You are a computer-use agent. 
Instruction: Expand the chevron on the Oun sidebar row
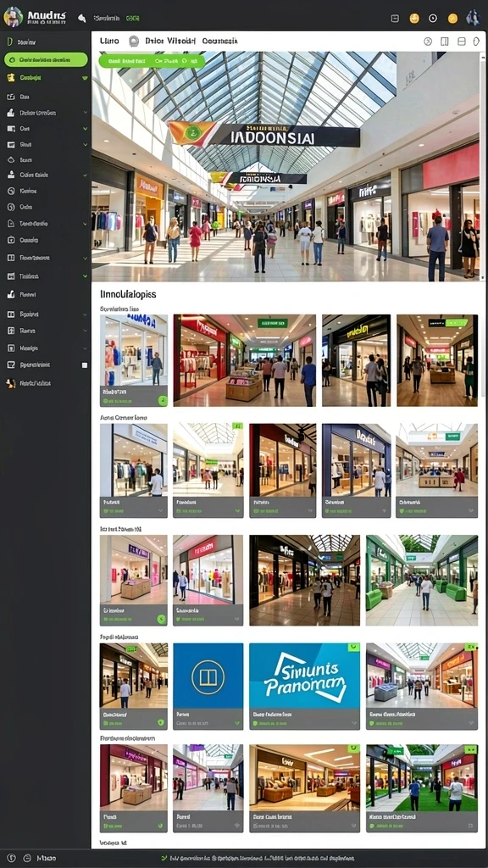pyautogui.click(x=86, y=129)
